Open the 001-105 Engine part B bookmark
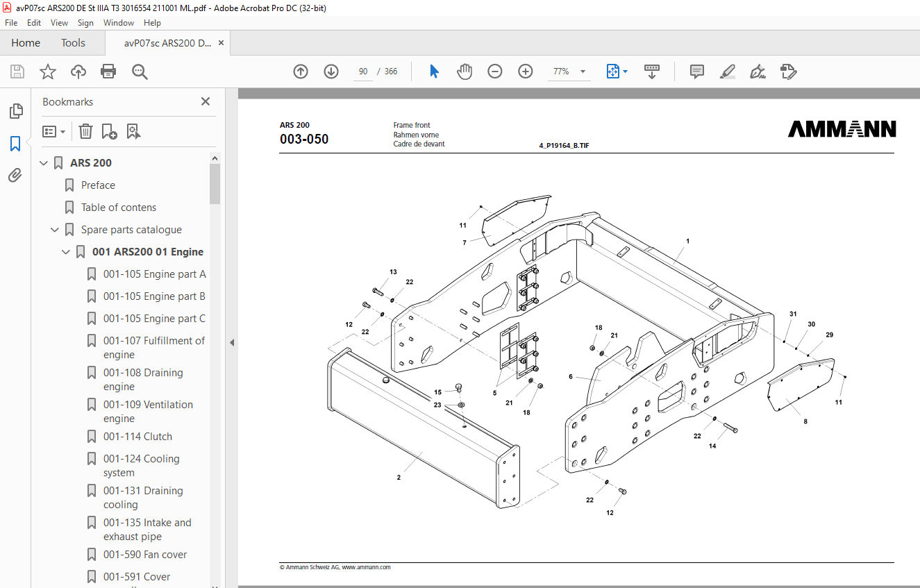The image size is (920, 588). pos(155,296)
